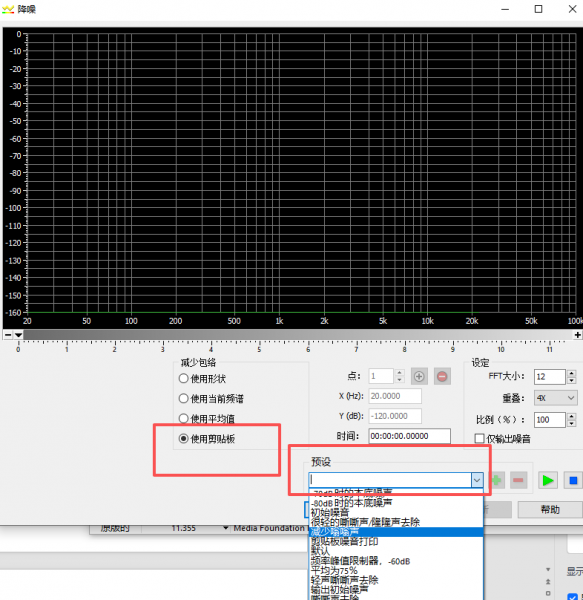Click the zoom in plus icon right of timeline
This screenshot has height=600, width=583.
(578, 335)
